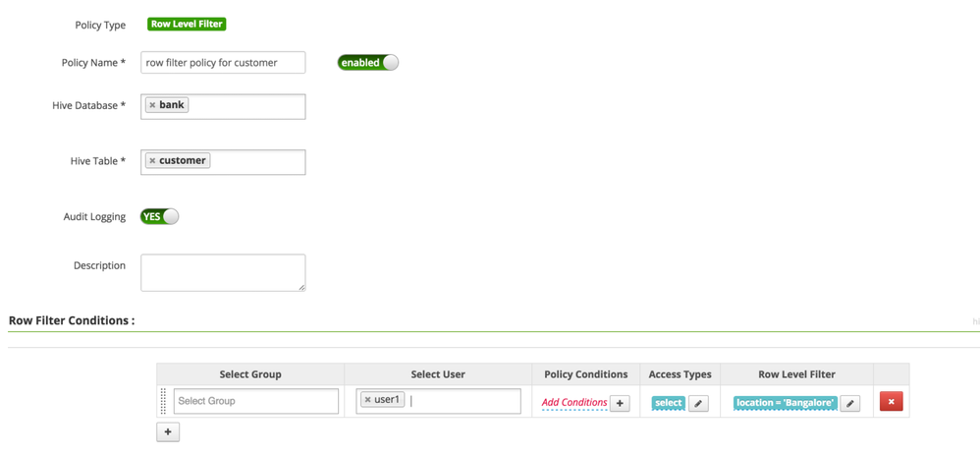
Task: Remove user1 from Select User
Action: click(x=368, y=400)
